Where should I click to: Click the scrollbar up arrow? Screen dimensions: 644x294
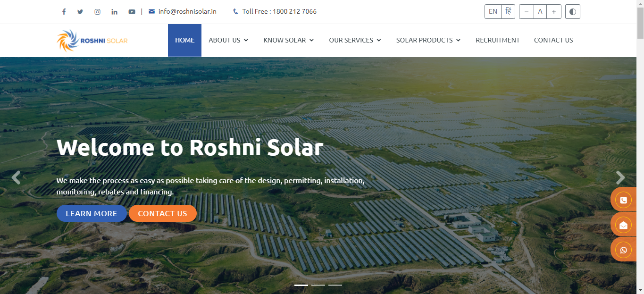(x=640, y=4)
